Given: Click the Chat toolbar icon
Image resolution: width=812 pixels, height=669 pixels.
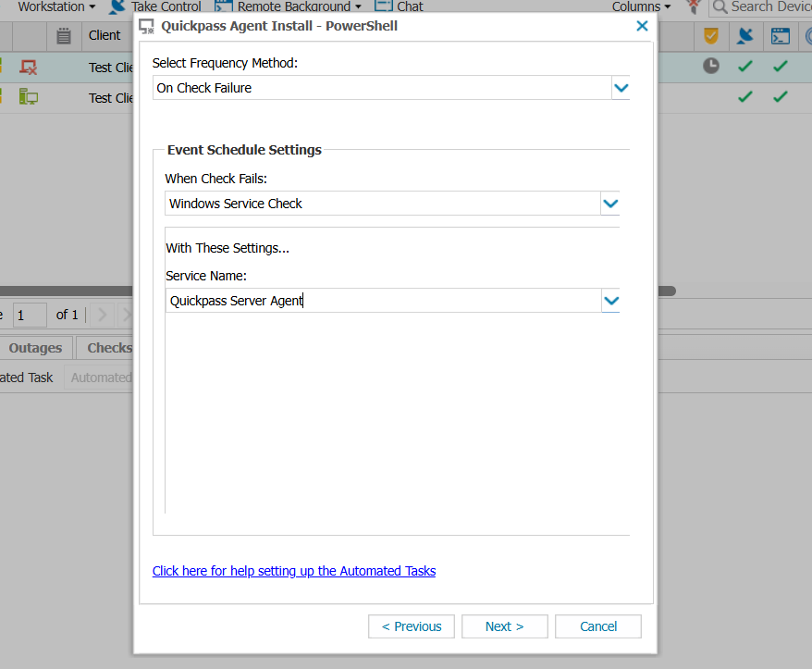Looking at the screenshot, I should 384,6.
